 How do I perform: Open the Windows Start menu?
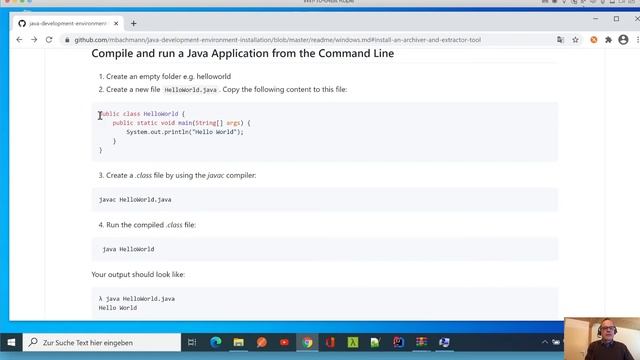(11, 342)
